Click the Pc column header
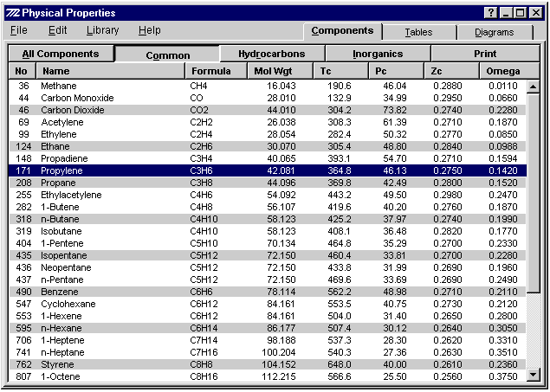Image resolution: width=550 pixels, height=392 pixels. tap(396, 71)
